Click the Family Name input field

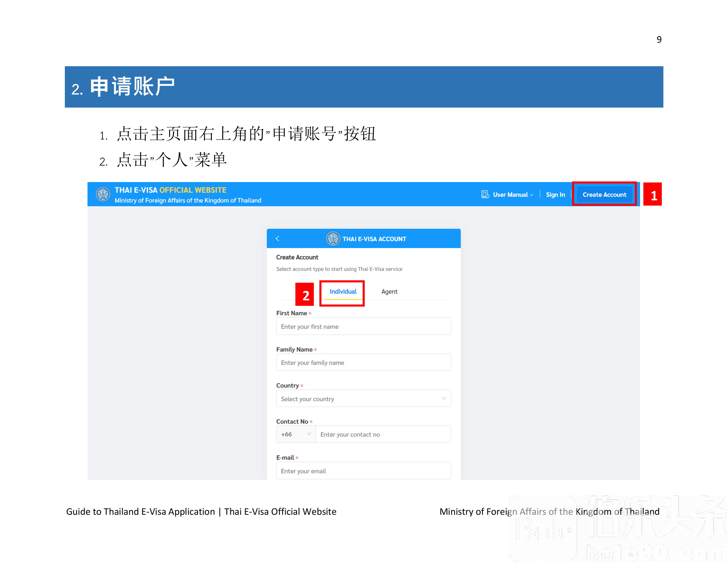(x=363, y=362)
